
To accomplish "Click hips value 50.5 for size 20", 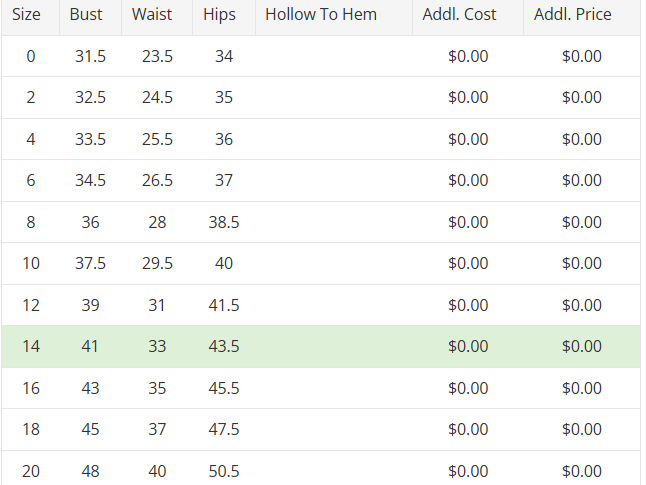I will coord(224,471).
